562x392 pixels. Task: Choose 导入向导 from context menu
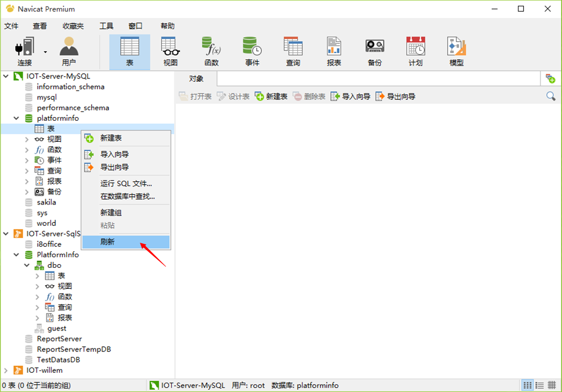pyautogui.click(x=126, y=154)
